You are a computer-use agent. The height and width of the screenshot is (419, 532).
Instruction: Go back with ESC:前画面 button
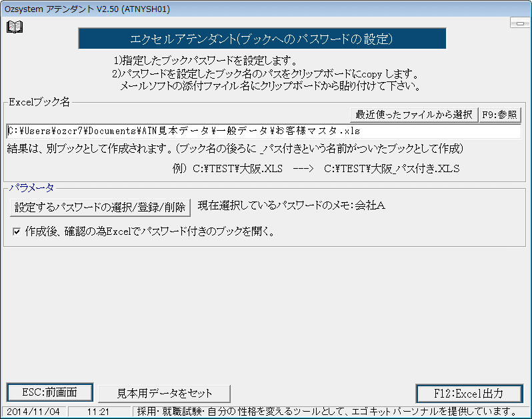point(49,392)
